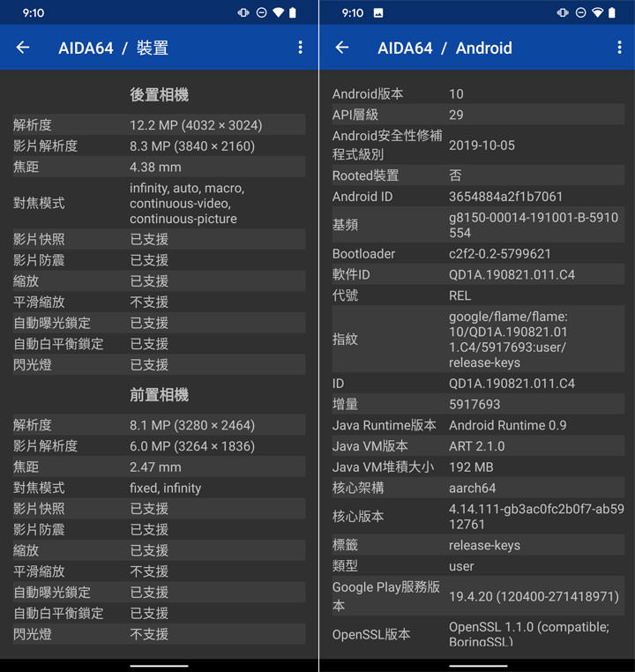This screenshot has height=672, width=635.
Task: Tap the Android ID 3654884a2f1b7061 value
Action: (505, 197)
